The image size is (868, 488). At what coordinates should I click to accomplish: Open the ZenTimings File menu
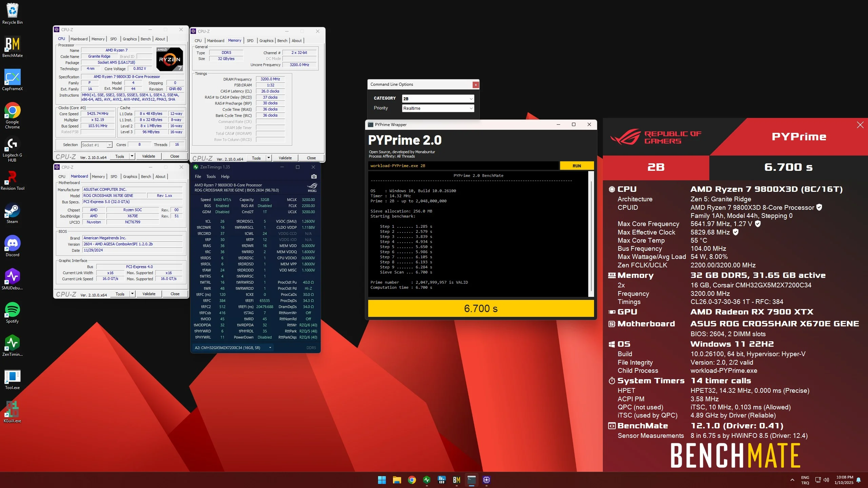tap(198, 177)
